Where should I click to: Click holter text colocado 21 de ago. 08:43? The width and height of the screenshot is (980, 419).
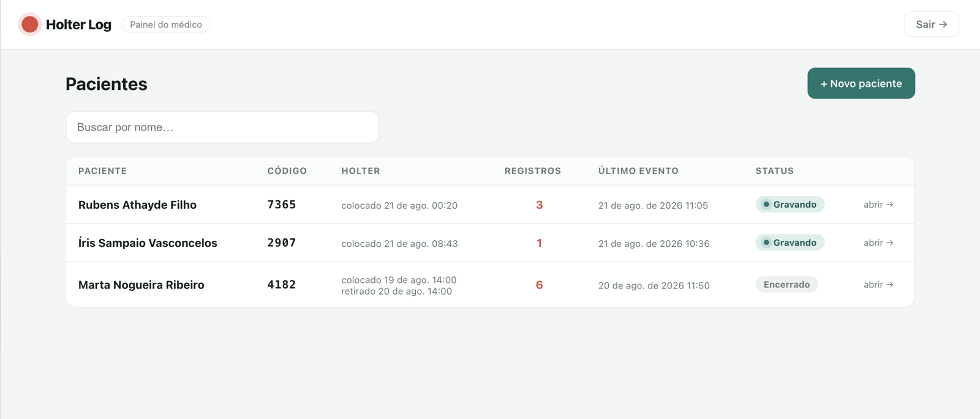click(x=399, y=243)
